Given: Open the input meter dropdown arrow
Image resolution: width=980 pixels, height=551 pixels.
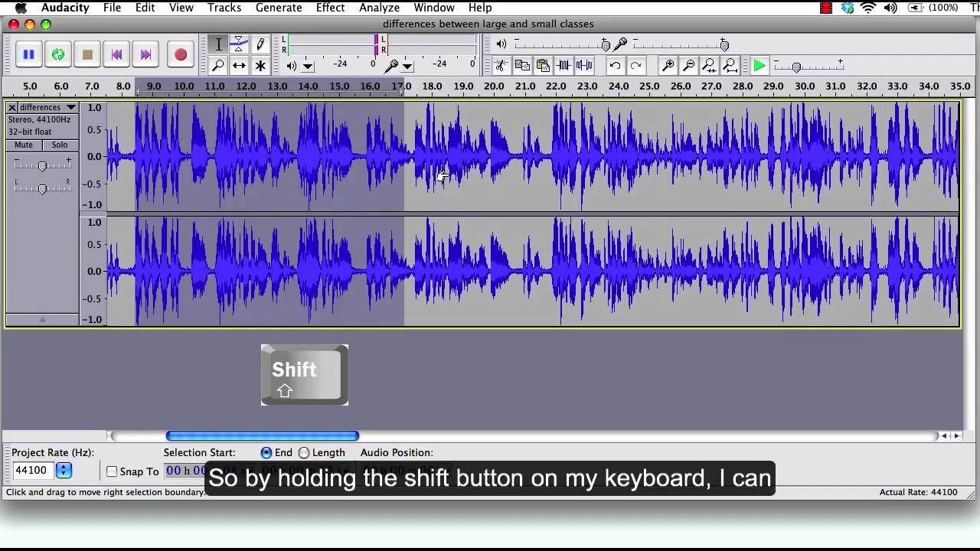Looking at the screenshot, I should (x=407, y=66).
